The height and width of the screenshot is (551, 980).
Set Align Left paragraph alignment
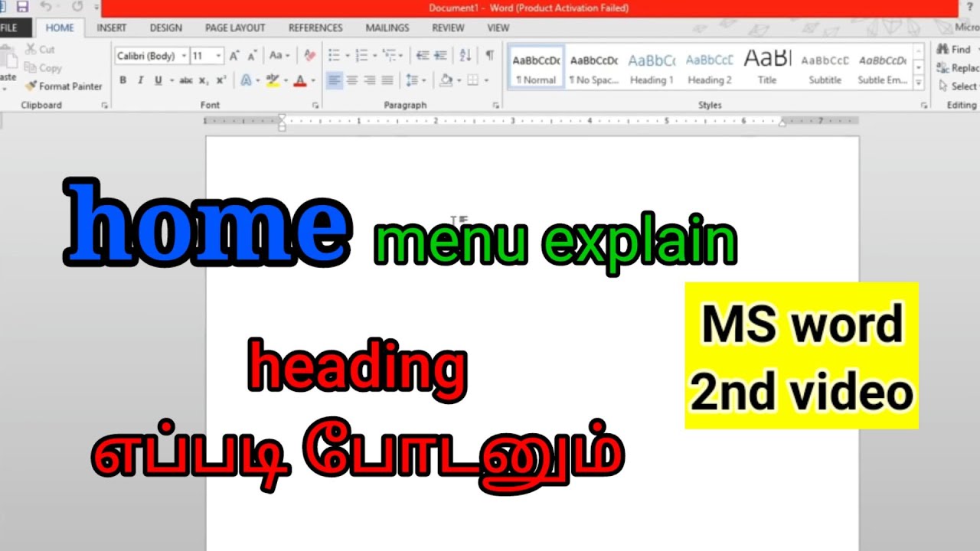click(x=335, y=80)
